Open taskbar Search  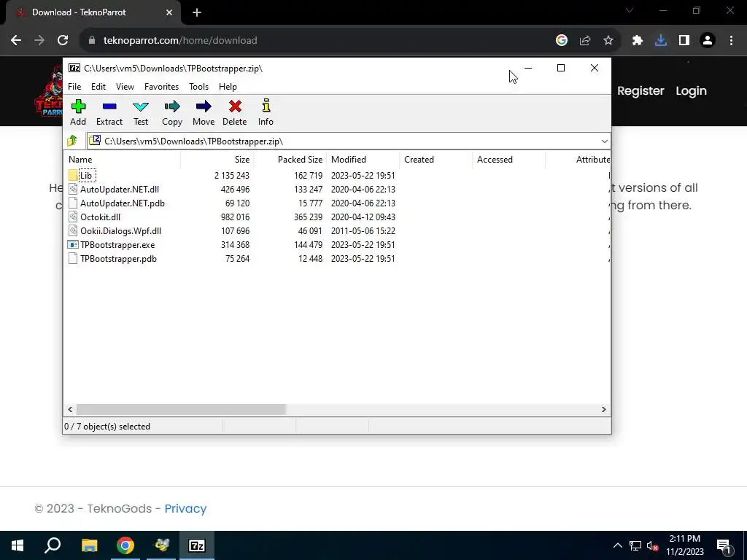(53, 545)
